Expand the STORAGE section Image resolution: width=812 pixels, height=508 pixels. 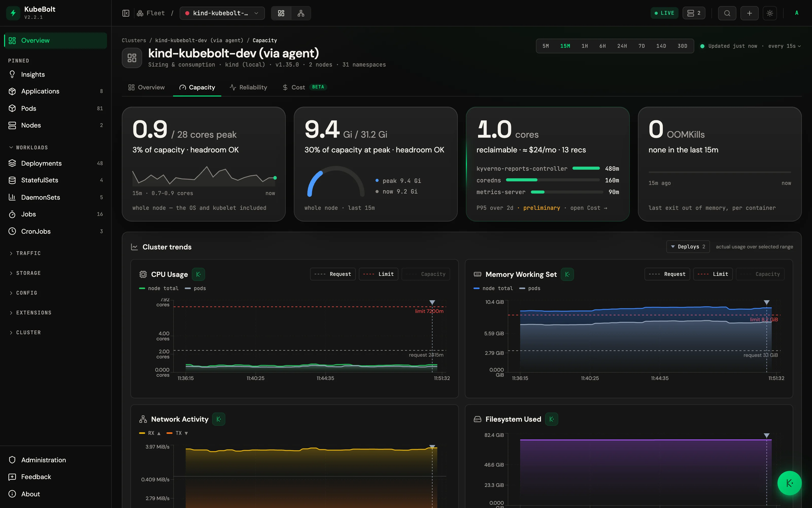click(25, 273)
